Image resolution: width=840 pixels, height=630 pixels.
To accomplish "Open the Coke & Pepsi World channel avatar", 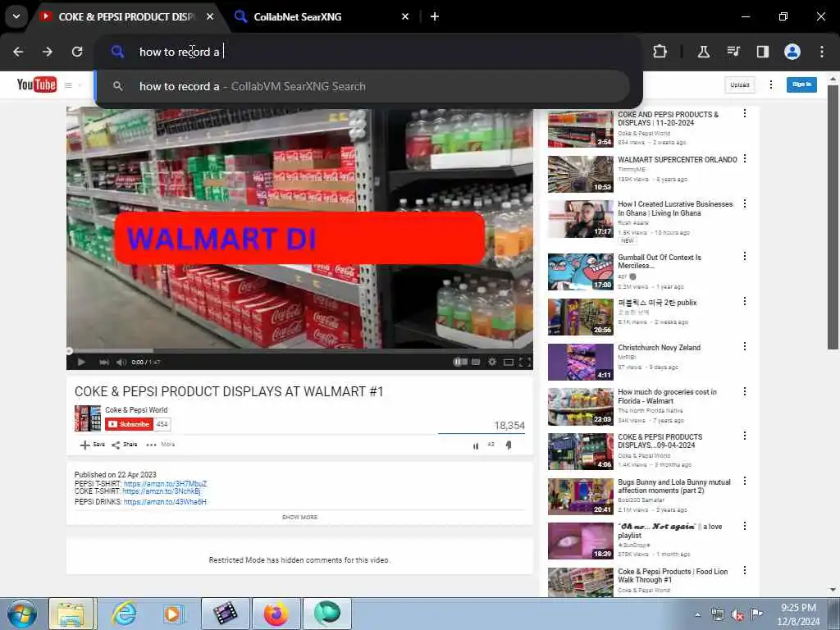I will tap(87, 418).
